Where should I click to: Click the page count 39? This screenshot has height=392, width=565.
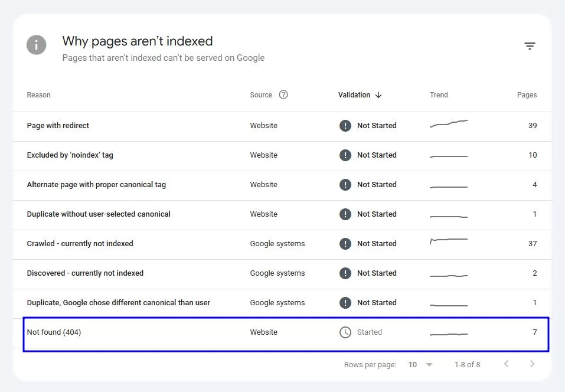(x=533, y=125)
